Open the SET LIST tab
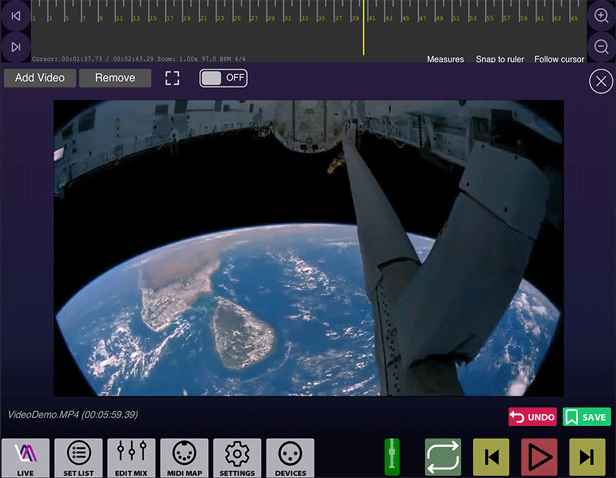 [x=79, y=458]
